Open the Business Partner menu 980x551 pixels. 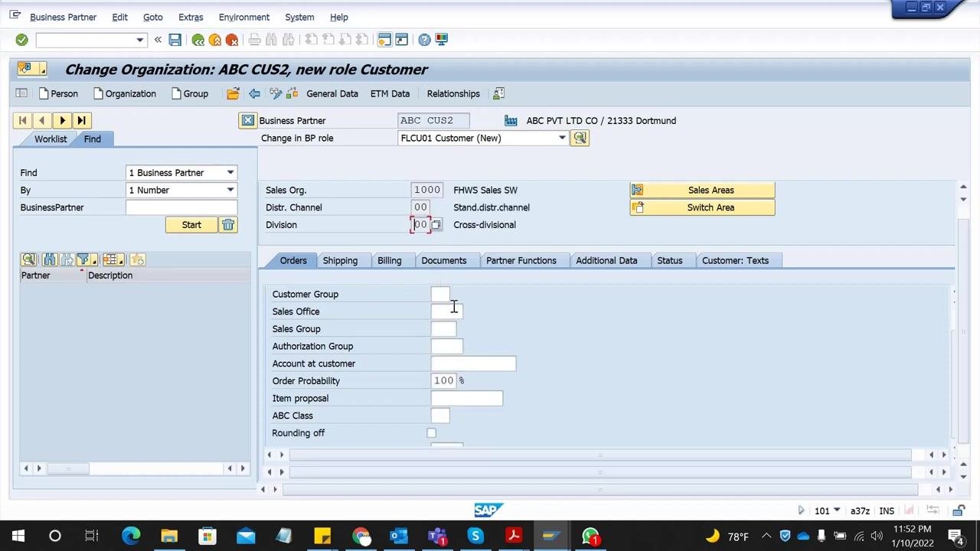click(x=63, y=17)
